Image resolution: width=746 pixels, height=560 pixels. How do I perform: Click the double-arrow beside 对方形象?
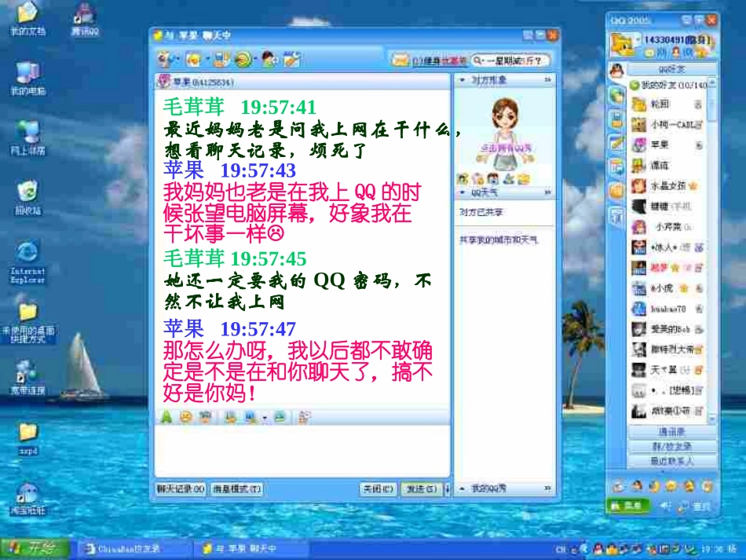pyautogui.click(x=547, y=80)
